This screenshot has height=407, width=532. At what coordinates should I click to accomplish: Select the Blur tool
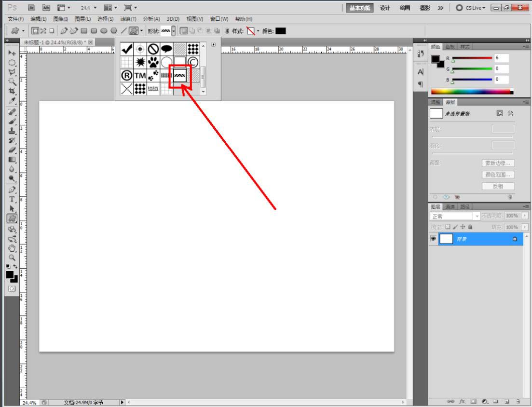(12, 169)
